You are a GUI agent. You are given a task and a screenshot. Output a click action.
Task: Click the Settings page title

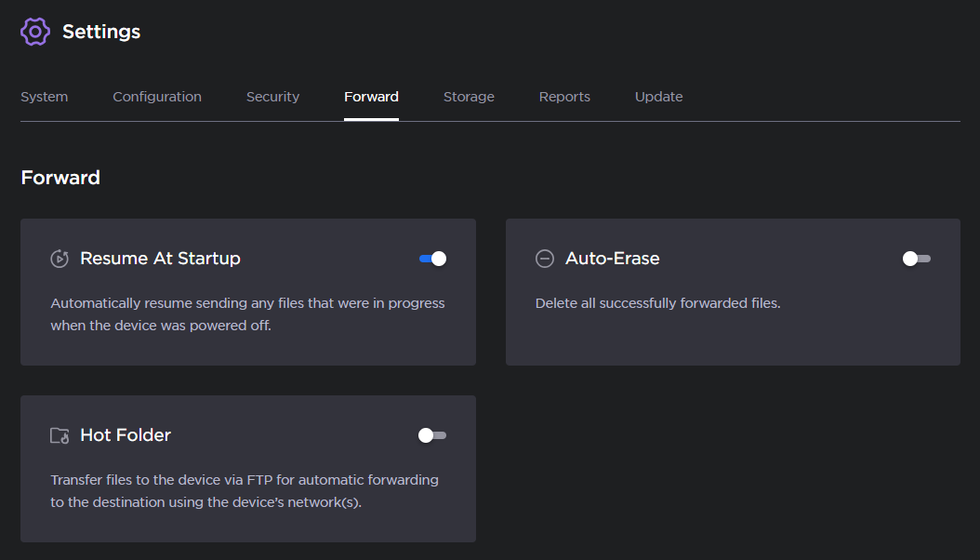click(101, 31)
